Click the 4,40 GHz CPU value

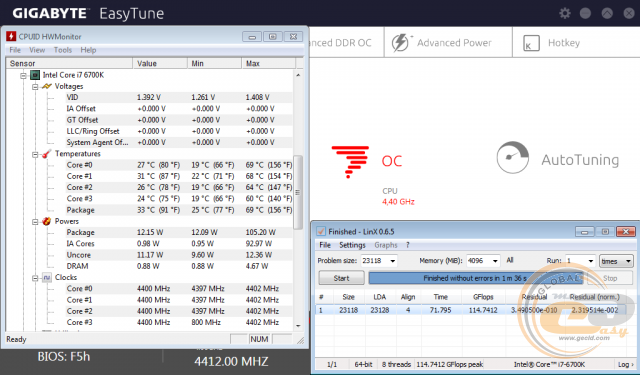pyautogui.click(x=398, y=202)
